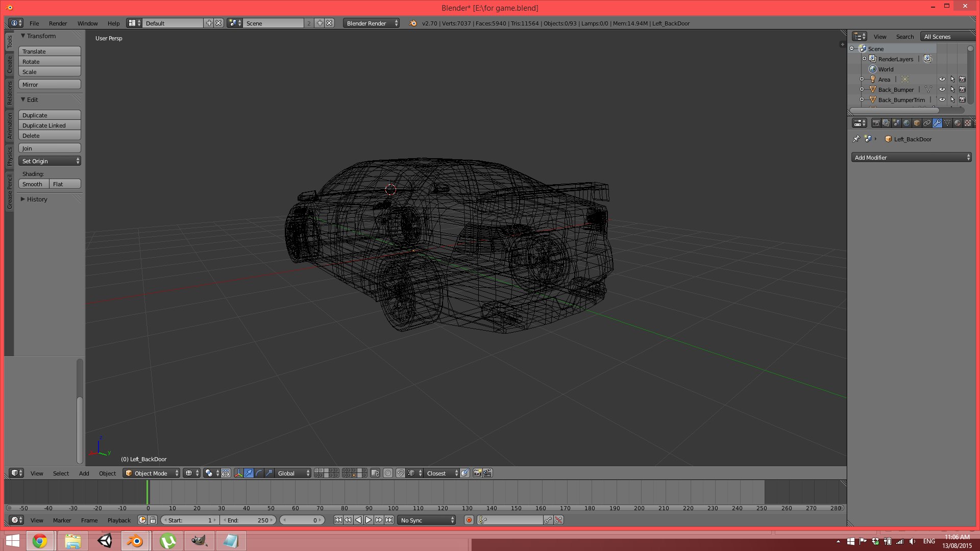Open the Object Mode dropdown
Image resolution: width=980 pixels, height=551 pixels.
(x=152, y=473)
